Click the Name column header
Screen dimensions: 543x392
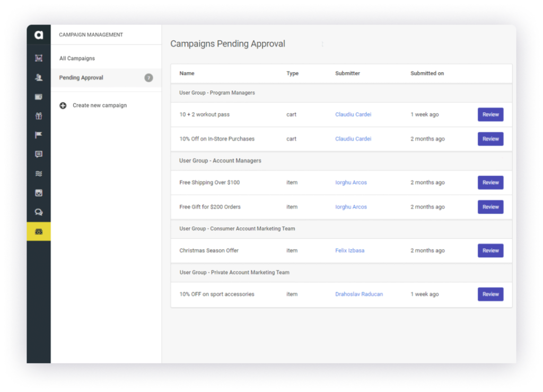pyautogui.click(x=187, y=73)
